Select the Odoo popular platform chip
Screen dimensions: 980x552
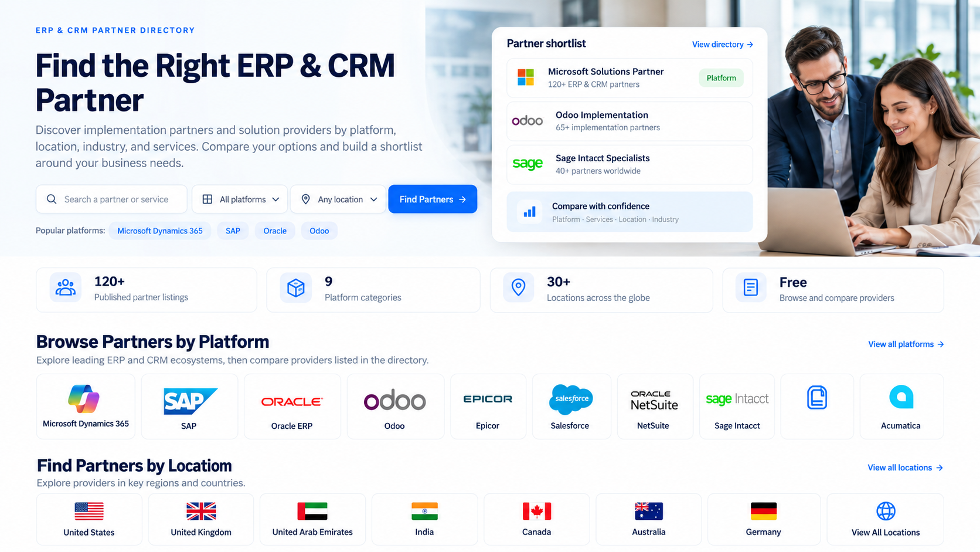pos(319,231)
